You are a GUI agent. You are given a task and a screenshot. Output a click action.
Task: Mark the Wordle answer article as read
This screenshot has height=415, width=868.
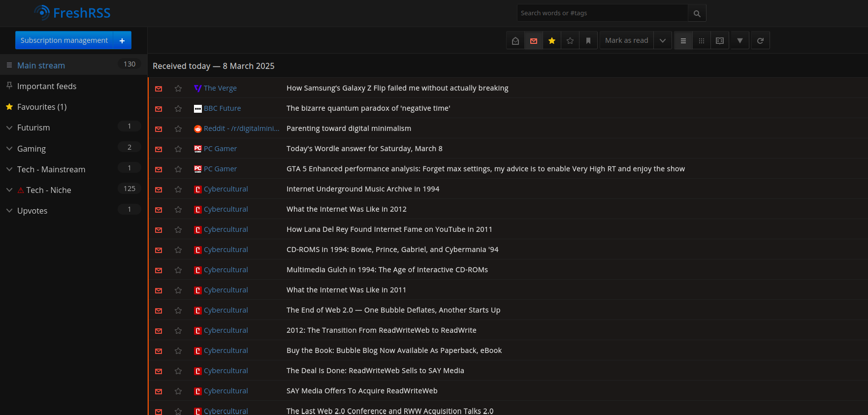coord(159,149)
